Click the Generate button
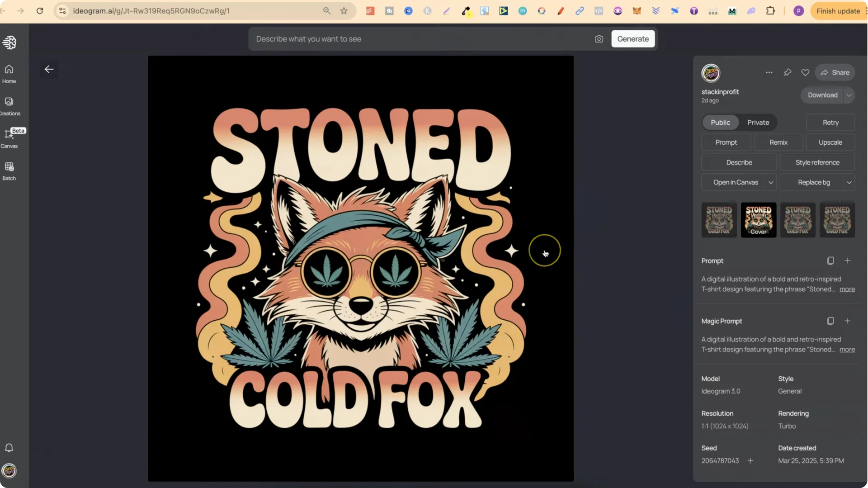The width and height of the screenshot is (868, 488). pos(633,39)
